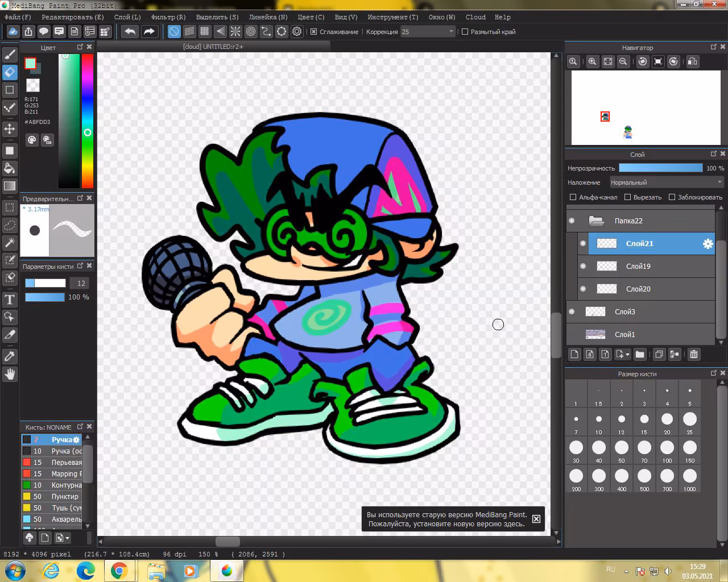Zoom in using Navigator plus magnifier

pos(593,61)
